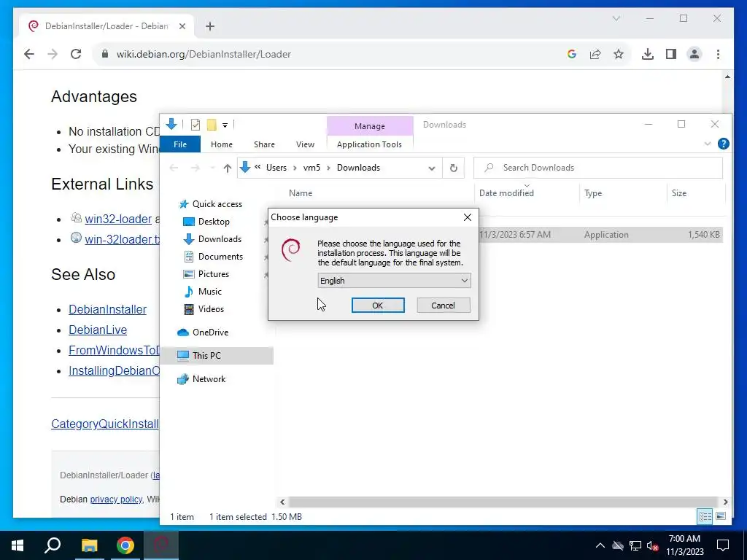Screen dimensions: 747x560
Task: Select OneDrive in navigation pane
Action: click(x=210, y=332)
